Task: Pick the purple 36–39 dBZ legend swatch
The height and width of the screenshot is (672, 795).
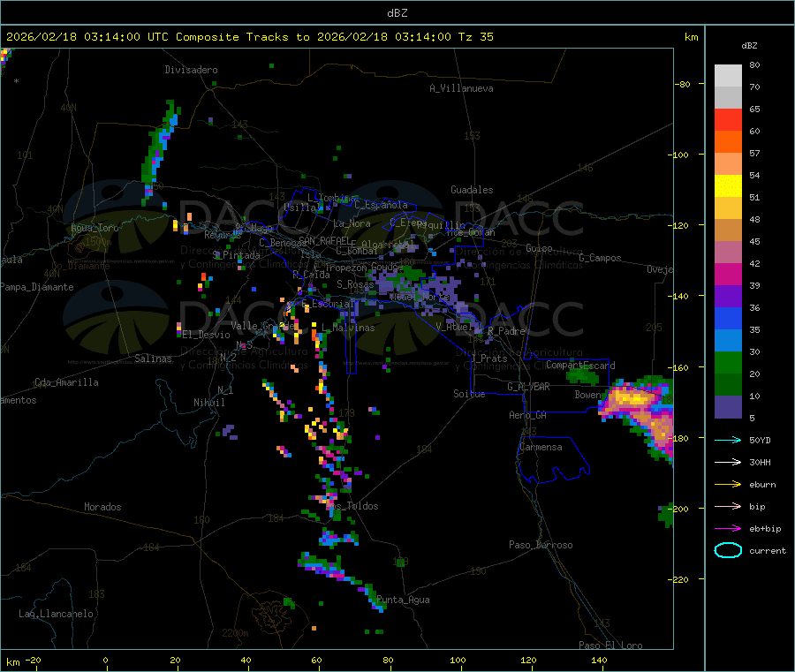Action: [728, 297]
